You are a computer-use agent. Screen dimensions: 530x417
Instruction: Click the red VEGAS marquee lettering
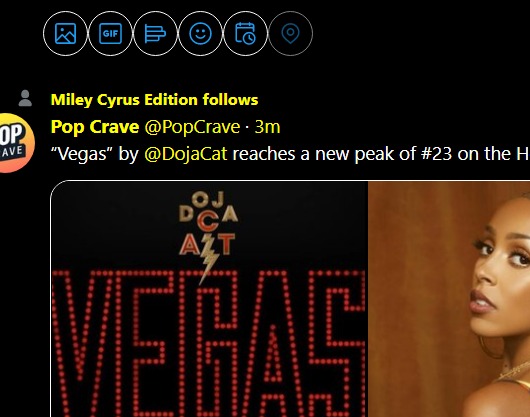[x=209, y=343]
